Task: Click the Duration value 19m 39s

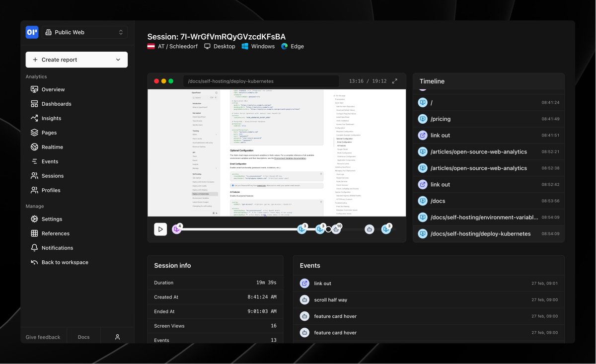Action: click(x=266, y=283)
